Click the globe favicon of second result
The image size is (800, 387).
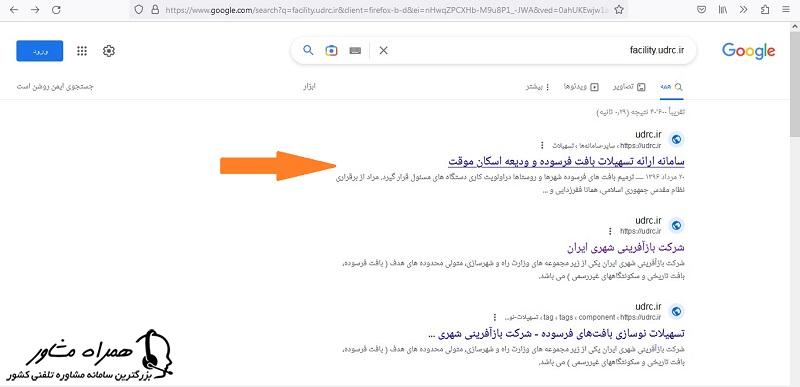[x=677, y=225]
